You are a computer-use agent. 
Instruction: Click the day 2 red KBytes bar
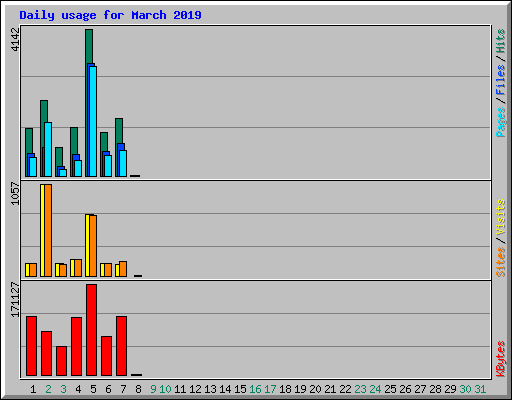47,354
